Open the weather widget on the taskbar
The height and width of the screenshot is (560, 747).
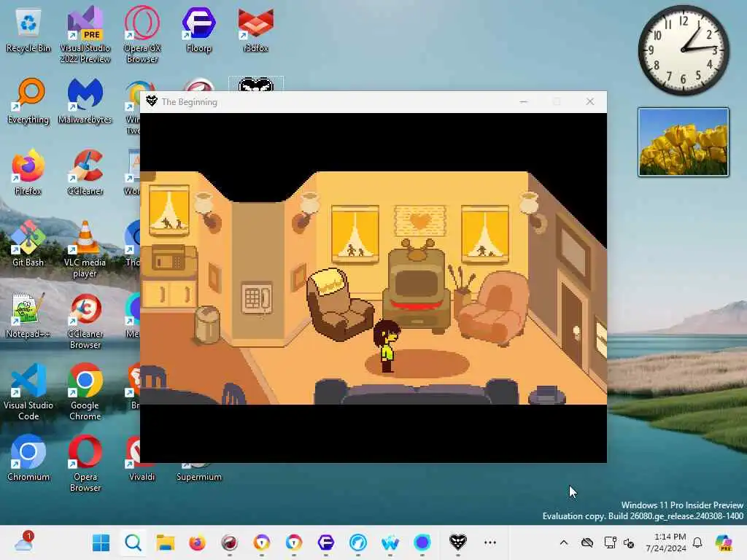point(24,542)
